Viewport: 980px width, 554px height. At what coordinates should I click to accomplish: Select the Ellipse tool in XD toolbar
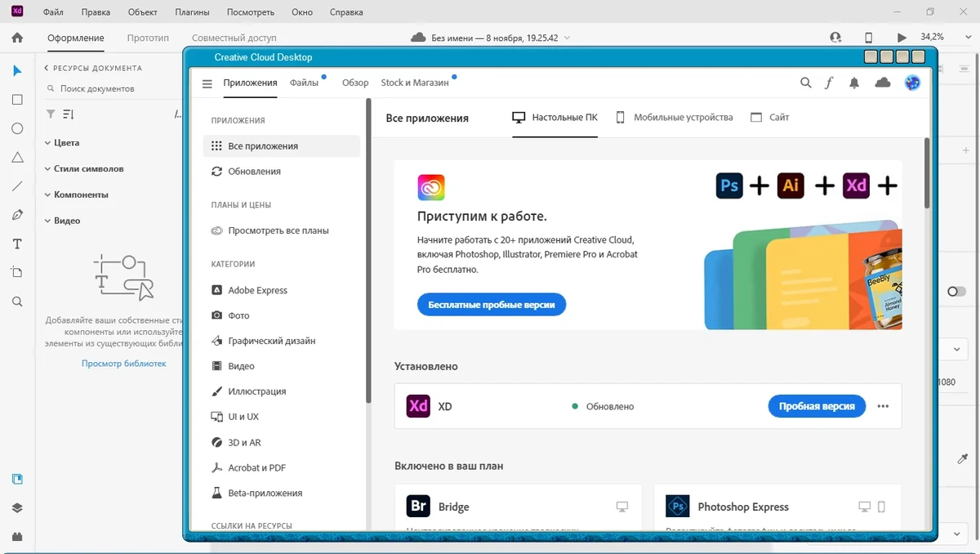(x=17, y=128)
